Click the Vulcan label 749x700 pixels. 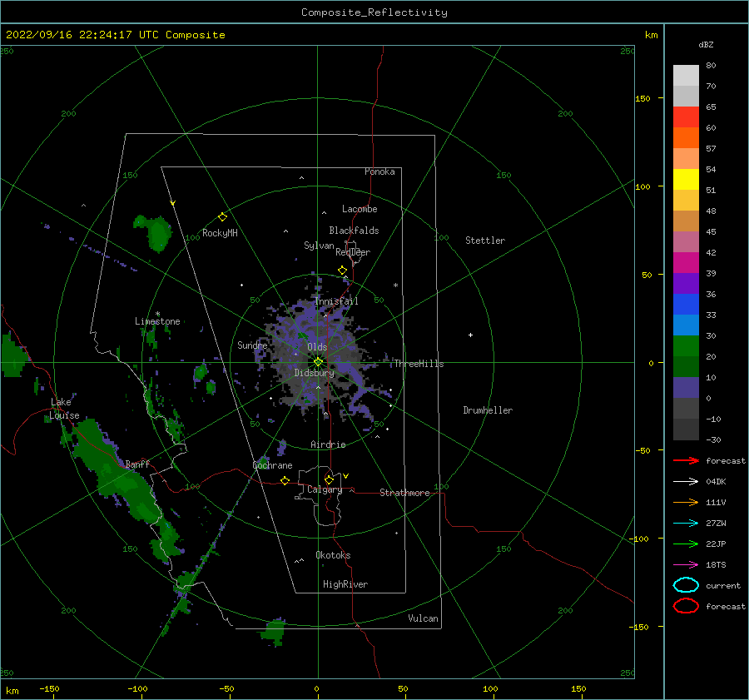click(x=424, y=618)
